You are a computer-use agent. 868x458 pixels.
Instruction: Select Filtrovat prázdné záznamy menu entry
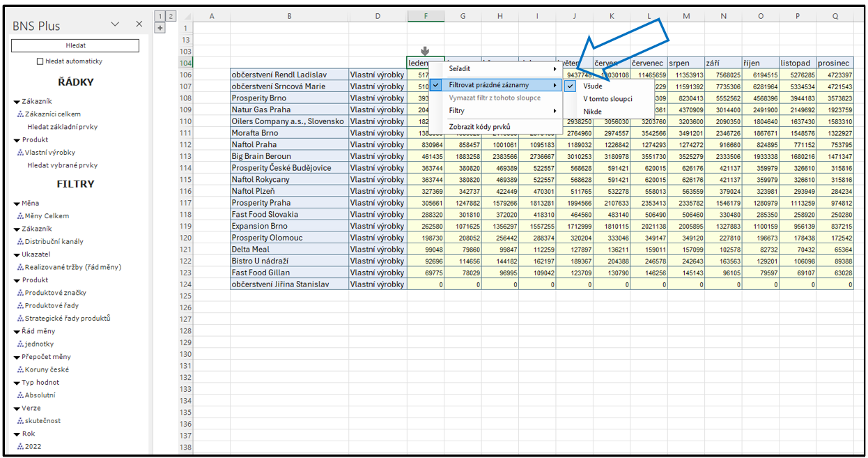click(x=495, y=85)
